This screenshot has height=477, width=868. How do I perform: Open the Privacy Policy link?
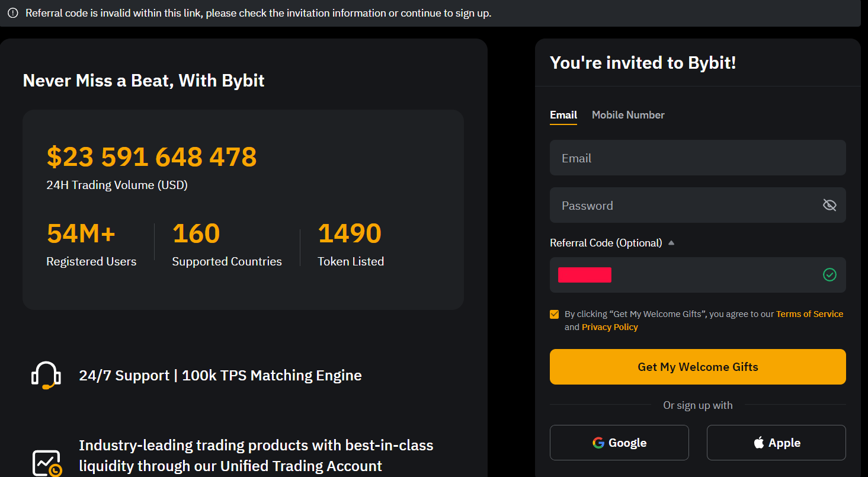(610, 327)
